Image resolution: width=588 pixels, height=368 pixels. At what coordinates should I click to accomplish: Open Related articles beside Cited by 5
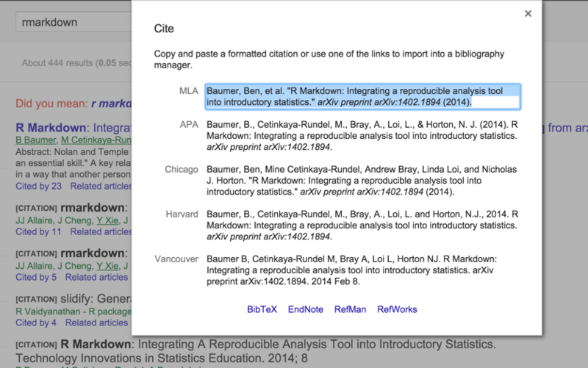click(x=96, y=278)
